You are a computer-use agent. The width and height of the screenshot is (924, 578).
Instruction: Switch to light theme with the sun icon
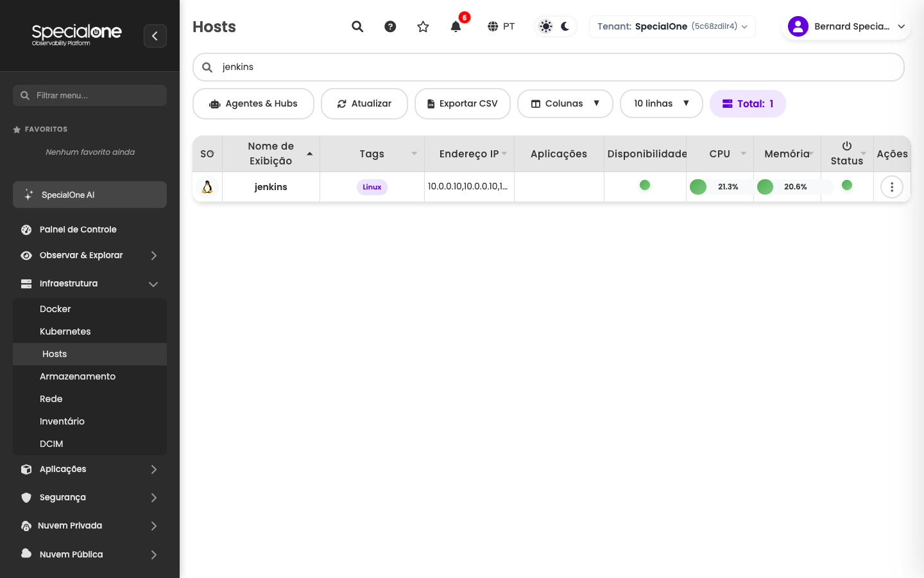pos(545,26)
